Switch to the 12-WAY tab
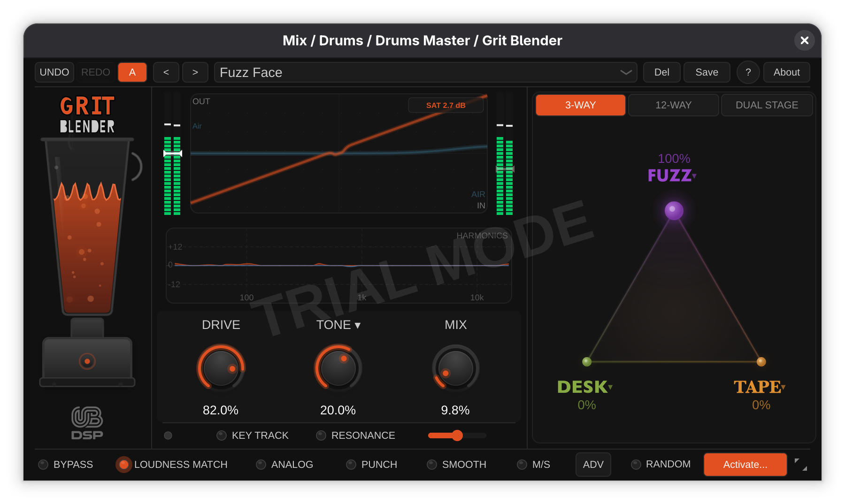This screenshot has width=845, height=504. 673,105
